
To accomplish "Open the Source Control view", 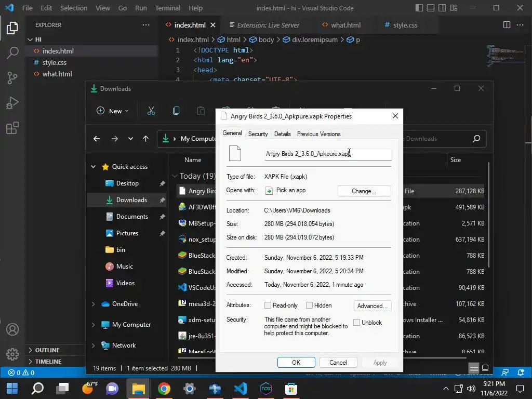I will coord(12,78).
